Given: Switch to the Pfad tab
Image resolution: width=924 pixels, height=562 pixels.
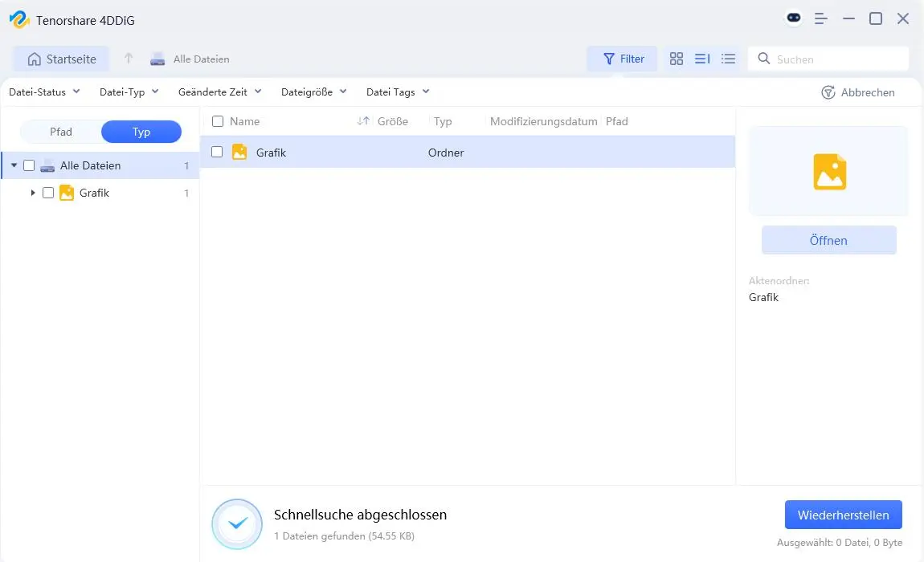Looking at the screenshot, I should 60,131.
